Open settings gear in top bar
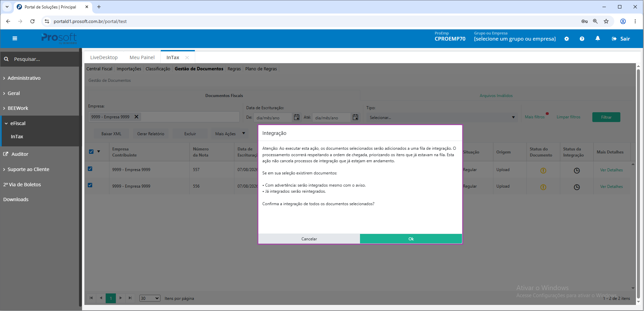This screenshot has height=311, width=644. click(567, 39)
